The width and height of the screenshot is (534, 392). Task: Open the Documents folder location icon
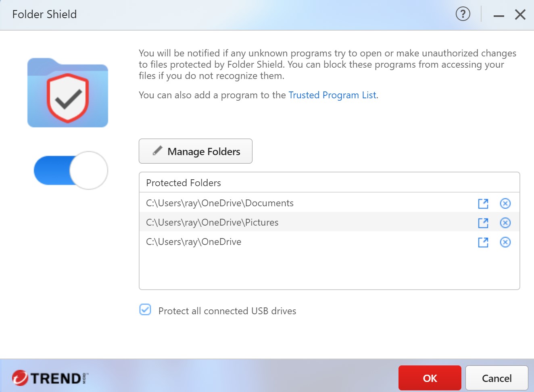[483, 204]
